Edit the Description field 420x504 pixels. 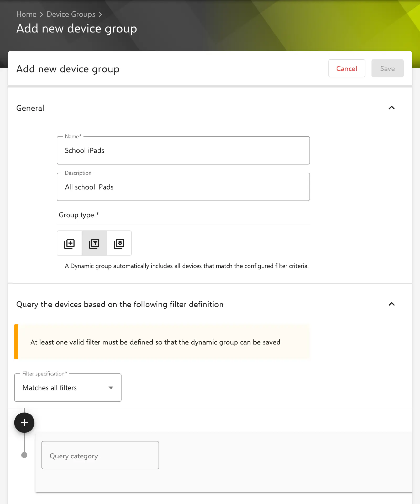click(x=183, y=187)
